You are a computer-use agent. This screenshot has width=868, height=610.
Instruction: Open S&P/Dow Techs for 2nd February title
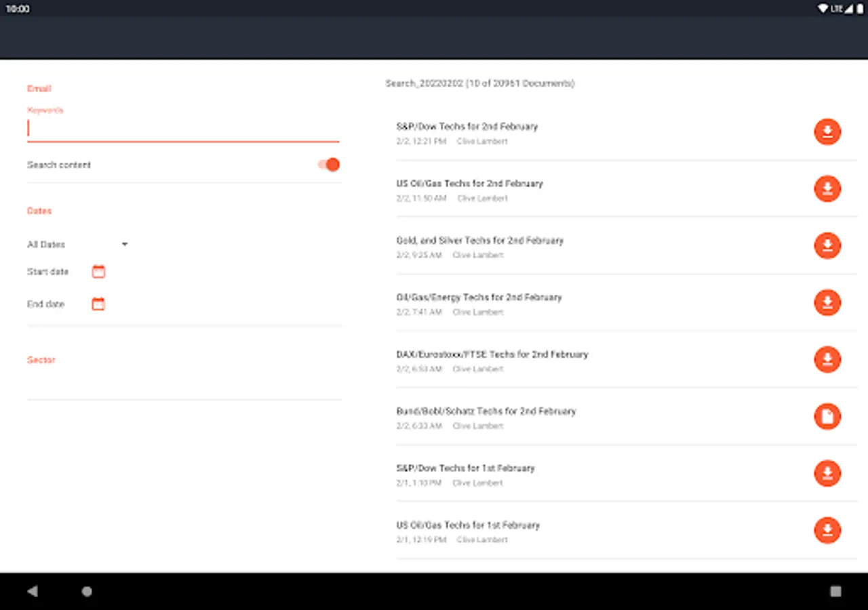(467, 127)
